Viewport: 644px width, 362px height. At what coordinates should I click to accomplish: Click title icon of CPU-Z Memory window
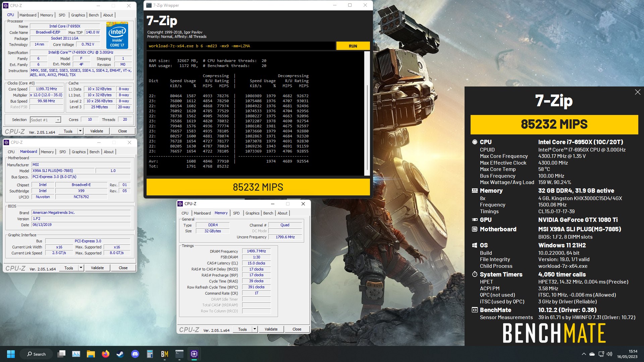click(180, 204)
